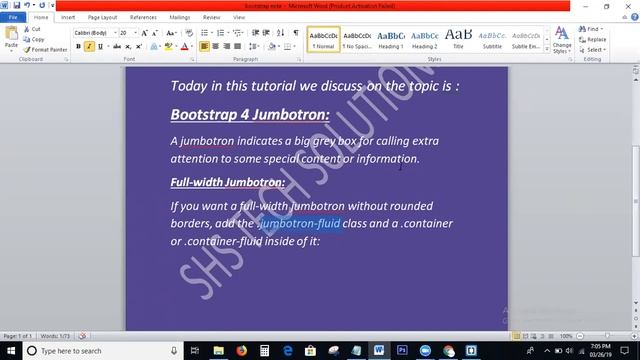Open Photoshop from the taskbar

pos(402,351)
